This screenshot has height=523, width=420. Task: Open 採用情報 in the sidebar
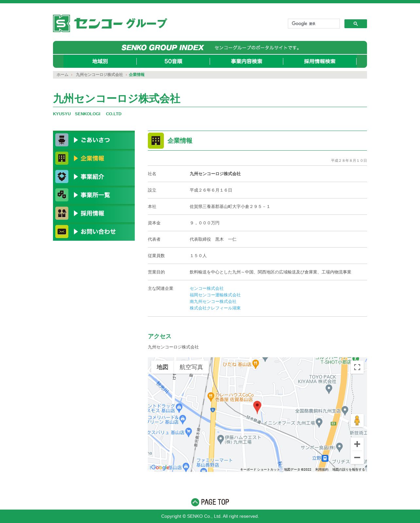[94, 213]
